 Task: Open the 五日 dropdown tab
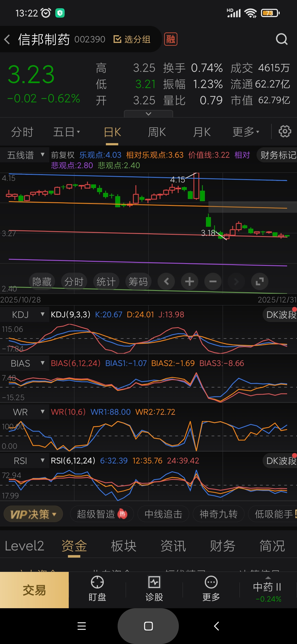[67, 132]
